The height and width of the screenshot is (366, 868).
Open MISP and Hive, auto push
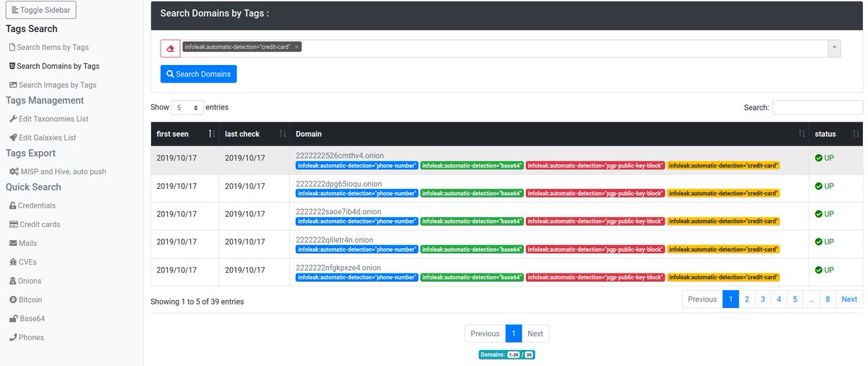(x=64, y=171)
